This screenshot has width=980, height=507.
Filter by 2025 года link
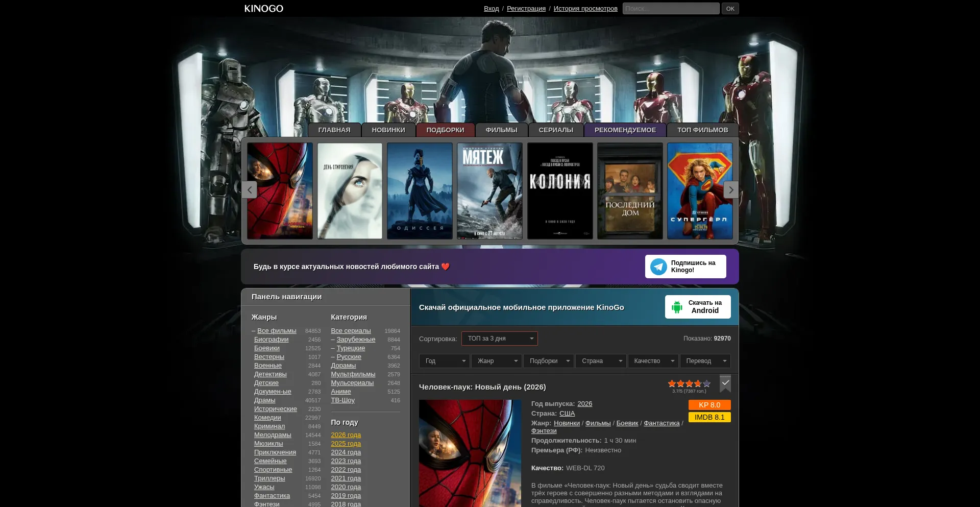coord(346,444)
